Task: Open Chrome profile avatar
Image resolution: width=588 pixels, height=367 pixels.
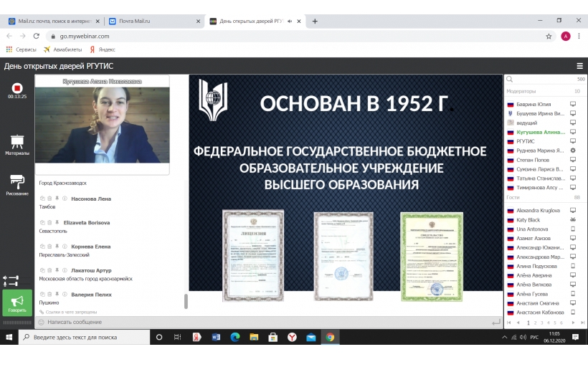Action: (566, 36)
